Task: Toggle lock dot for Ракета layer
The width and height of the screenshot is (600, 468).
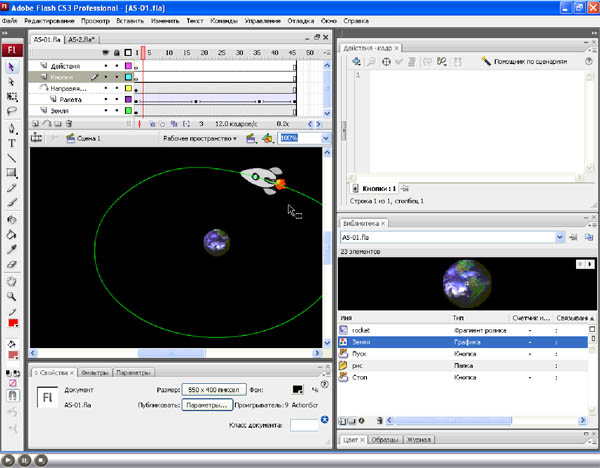Action: click(116, 100)
